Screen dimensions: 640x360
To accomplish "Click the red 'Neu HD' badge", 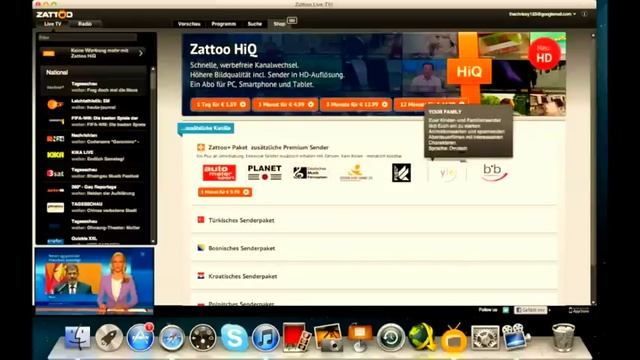I will pyautogui.click(x=544, y=54).
